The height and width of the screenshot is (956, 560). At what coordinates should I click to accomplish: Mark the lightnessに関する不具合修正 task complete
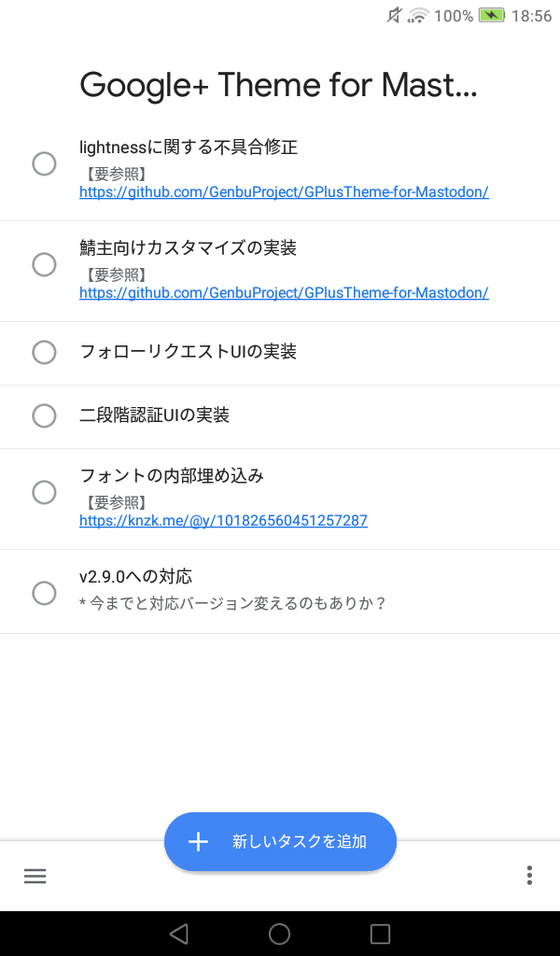coord(44,164)
